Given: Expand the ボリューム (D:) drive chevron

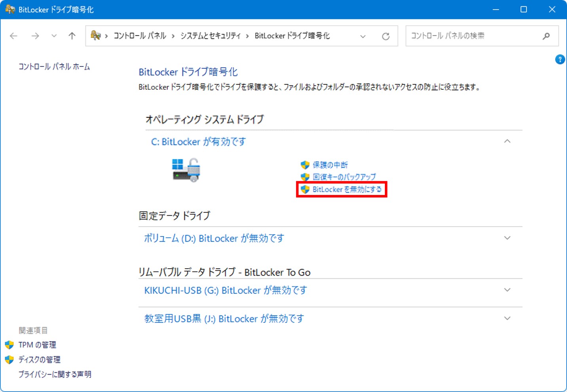Looking at the screenshot, I should click(x=507, y=238).
